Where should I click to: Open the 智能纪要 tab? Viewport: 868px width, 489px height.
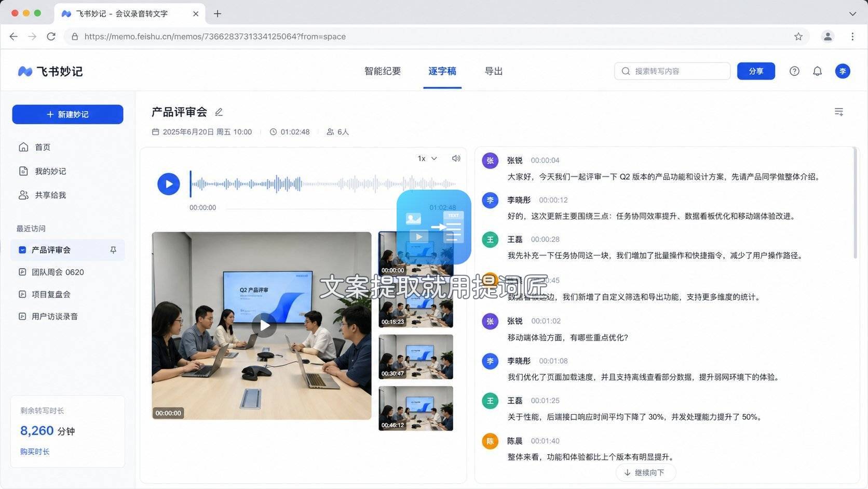(383, 71)
